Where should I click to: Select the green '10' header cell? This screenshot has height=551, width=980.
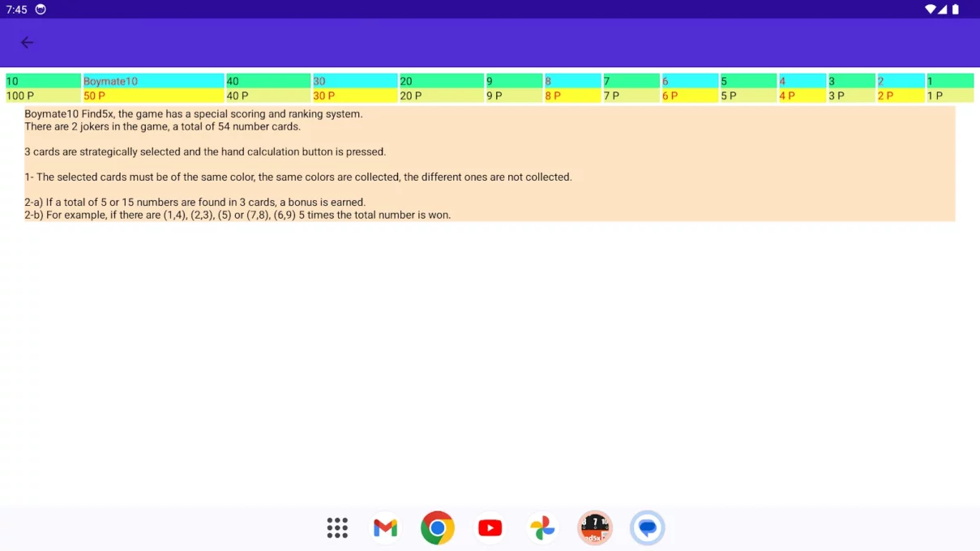[43, 81]
